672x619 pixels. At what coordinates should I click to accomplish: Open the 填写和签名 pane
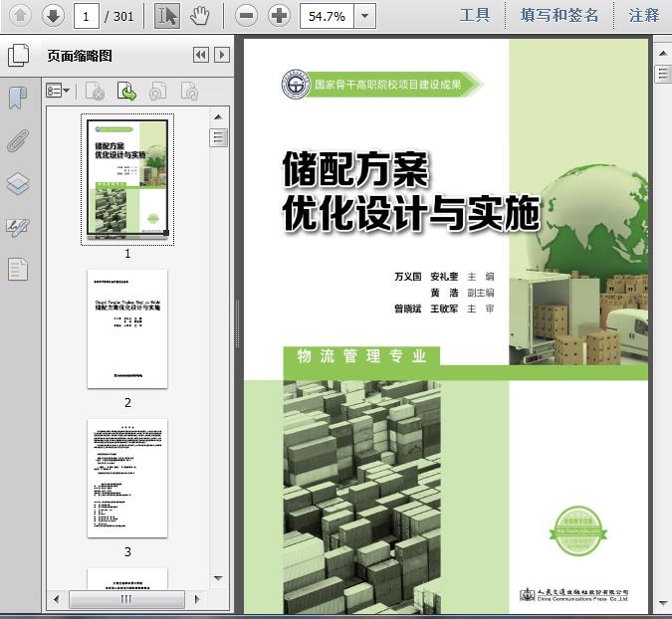point(560,15)
